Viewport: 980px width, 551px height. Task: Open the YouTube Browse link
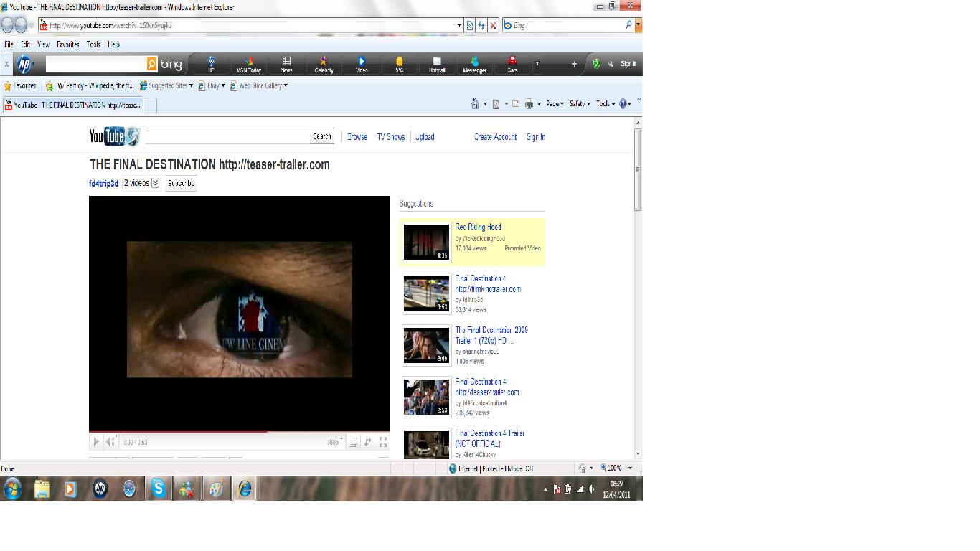[357, 137]
